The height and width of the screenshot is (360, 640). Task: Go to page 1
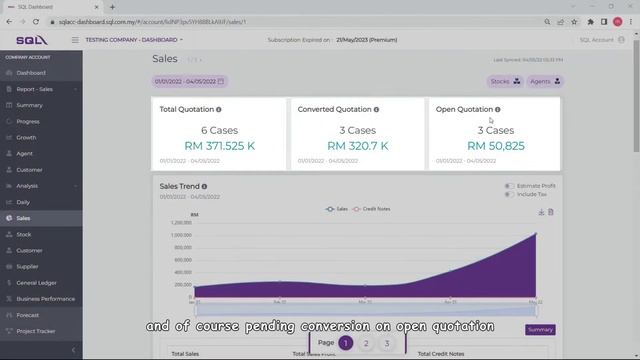346,343
